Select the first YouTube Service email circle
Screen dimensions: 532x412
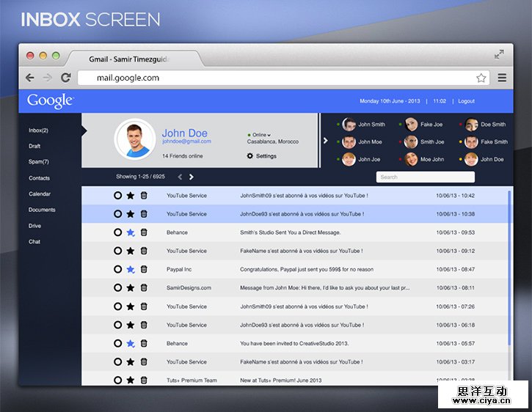117,196
